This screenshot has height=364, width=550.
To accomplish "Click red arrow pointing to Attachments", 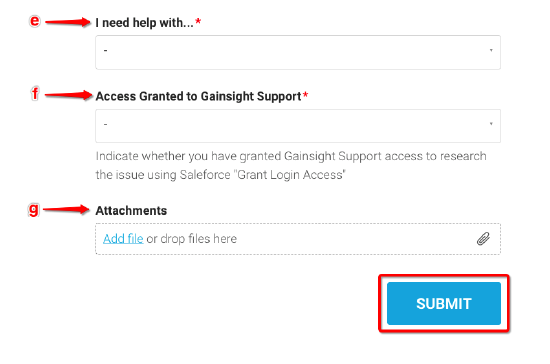I will point(66,209).
